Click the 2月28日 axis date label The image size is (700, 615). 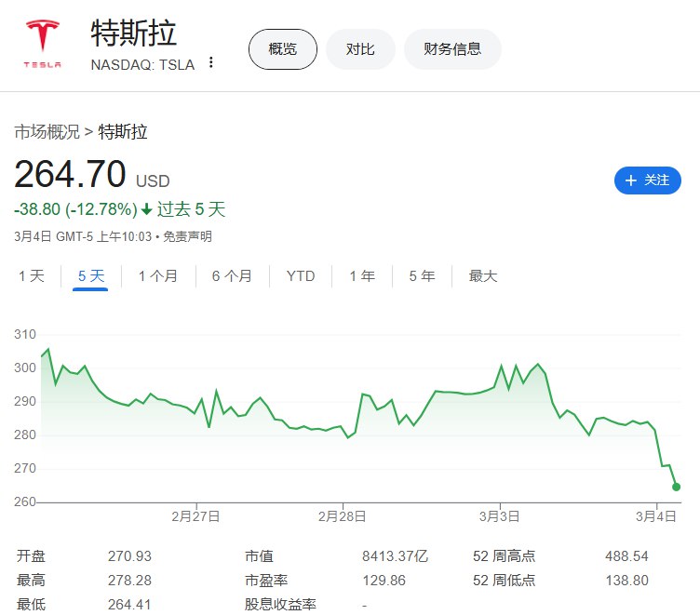(x=342, y=516)
